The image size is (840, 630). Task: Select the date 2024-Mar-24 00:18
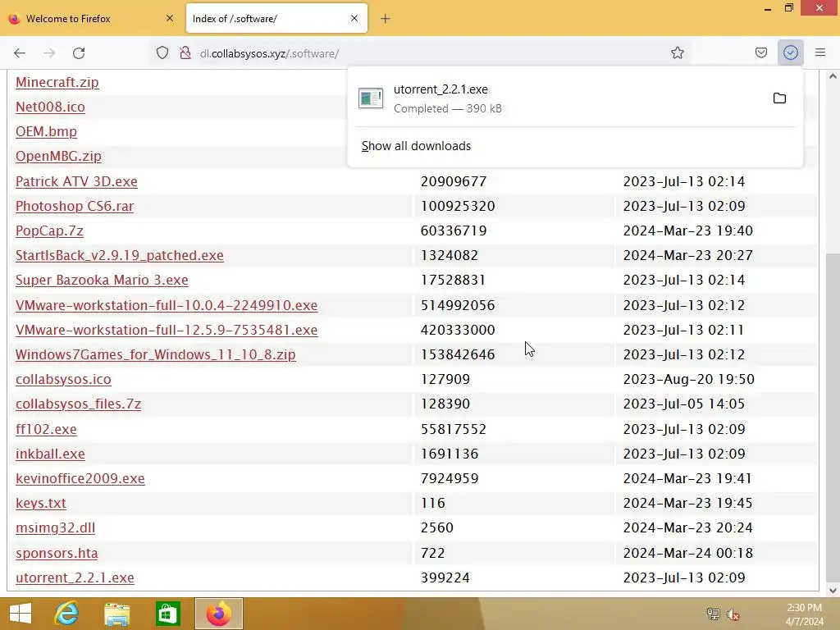(688, 553)
